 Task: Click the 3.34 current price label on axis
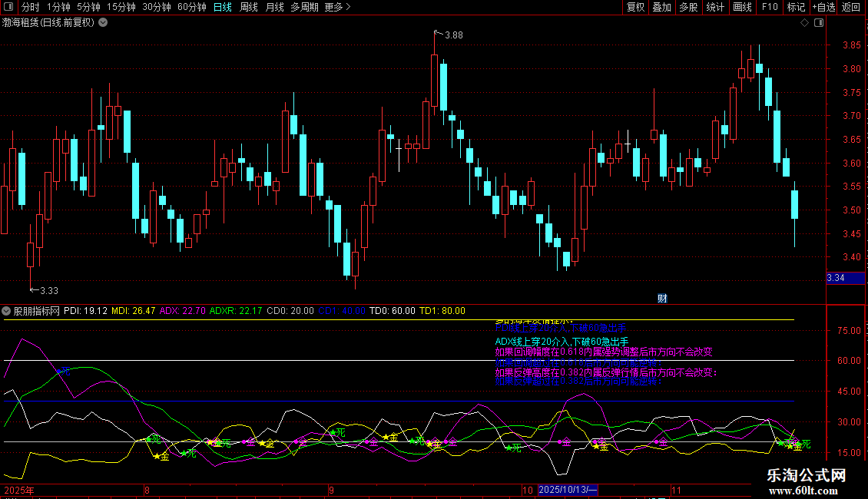tap(836, 278)
